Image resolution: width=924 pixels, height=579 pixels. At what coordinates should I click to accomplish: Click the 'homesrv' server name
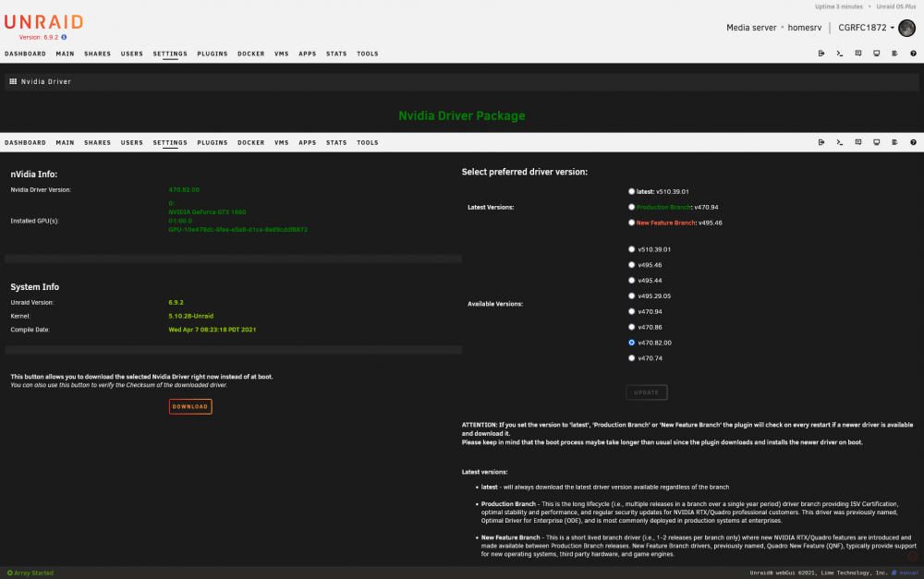click(805, 28)
